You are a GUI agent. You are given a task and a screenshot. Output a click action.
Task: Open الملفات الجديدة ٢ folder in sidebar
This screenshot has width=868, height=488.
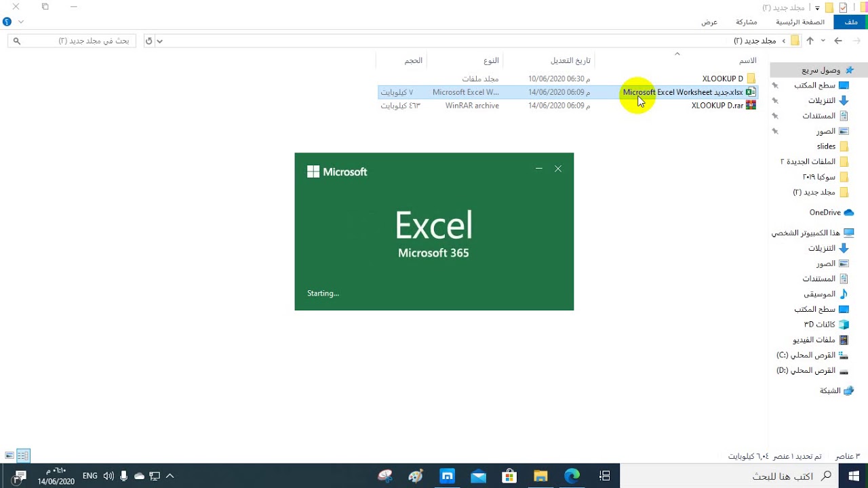[x=814, y=161]
